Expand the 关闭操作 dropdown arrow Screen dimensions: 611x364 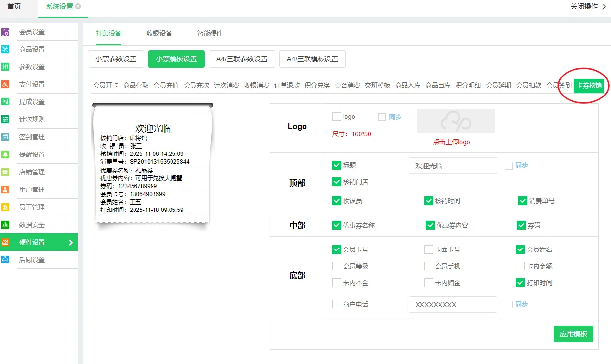[x=604, y=7]
